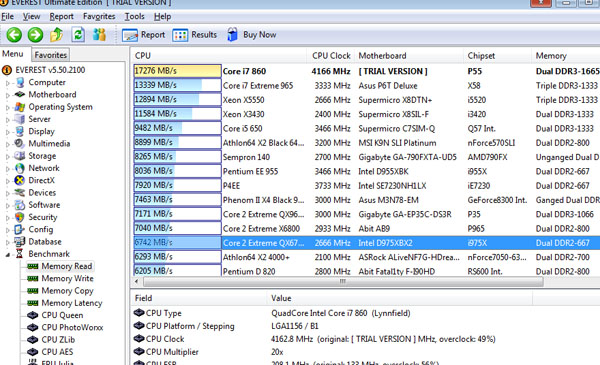Viewport: 600px width, 365px height.
Task: Click the 12894 MB/s result bar
Action: pyautogui.click(x=177, y=100)
